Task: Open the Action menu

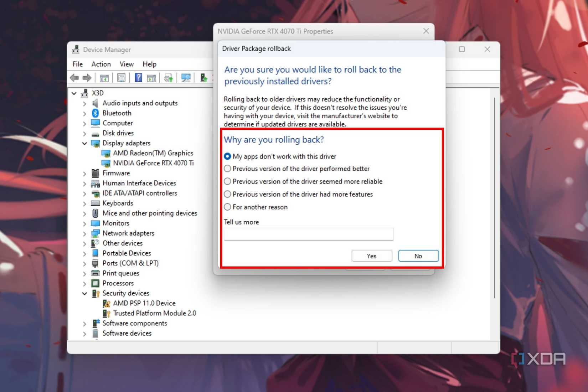Action: 101,64
